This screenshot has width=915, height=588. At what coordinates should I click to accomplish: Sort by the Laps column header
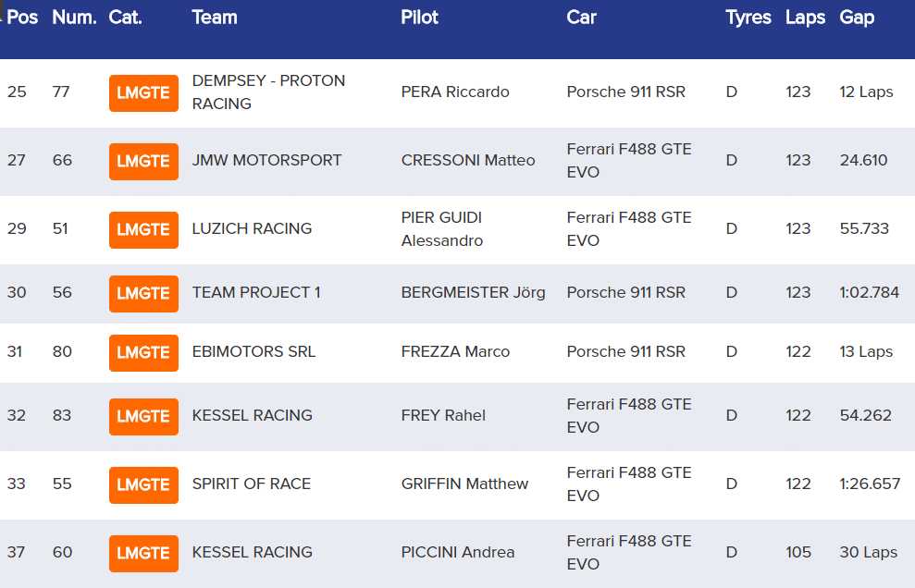coord(805,18)
